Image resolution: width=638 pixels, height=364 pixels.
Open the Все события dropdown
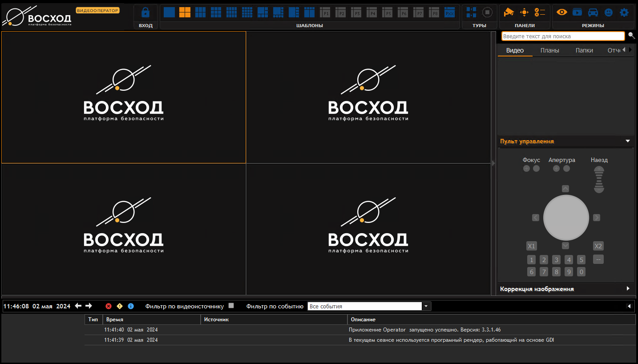click(x=426, y=306)
